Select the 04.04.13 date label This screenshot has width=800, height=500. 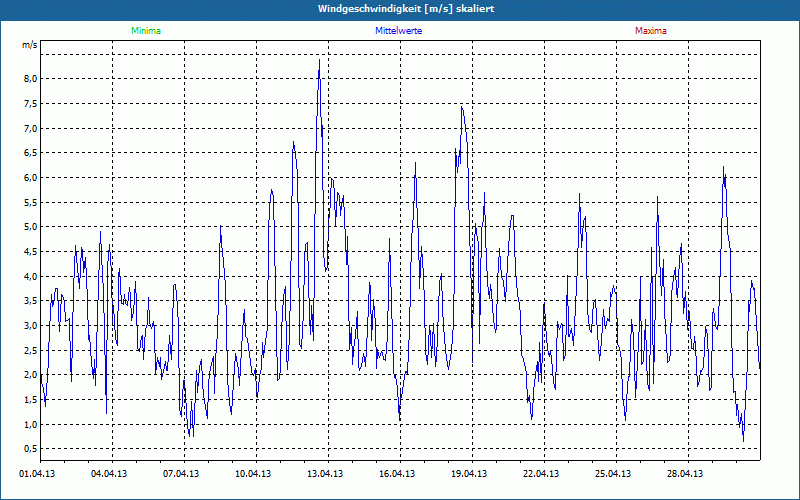(112, 474)
